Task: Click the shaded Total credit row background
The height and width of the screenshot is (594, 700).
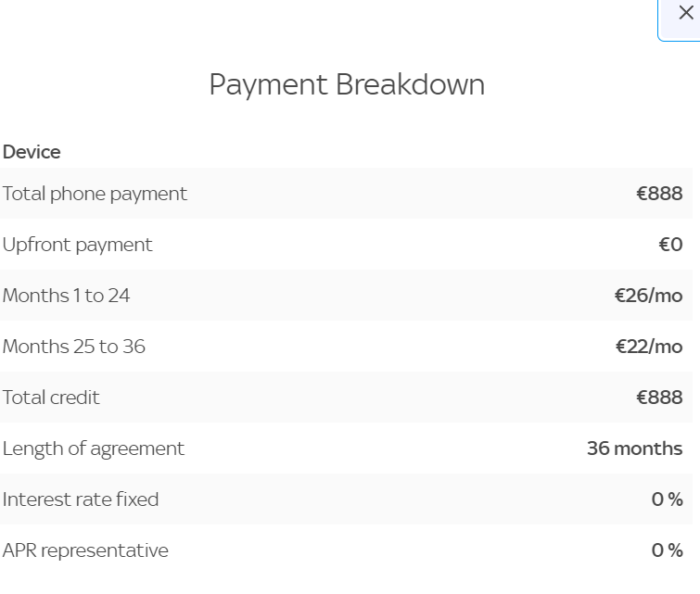Action: pos(346,398)
